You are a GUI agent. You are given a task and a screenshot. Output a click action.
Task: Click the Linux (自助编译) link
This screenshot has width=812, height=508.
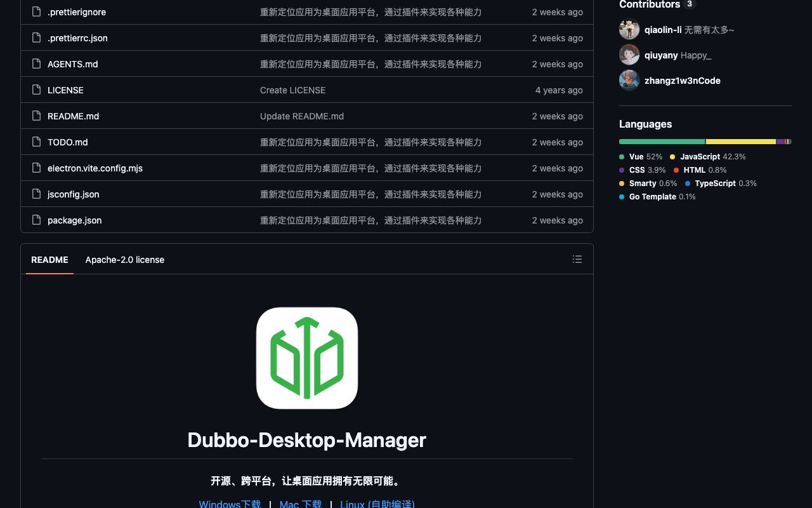(x=377, y=504)
